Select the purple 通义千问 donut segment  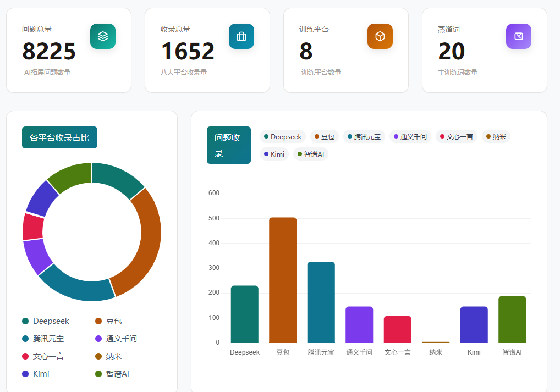[x=37, y=256]
